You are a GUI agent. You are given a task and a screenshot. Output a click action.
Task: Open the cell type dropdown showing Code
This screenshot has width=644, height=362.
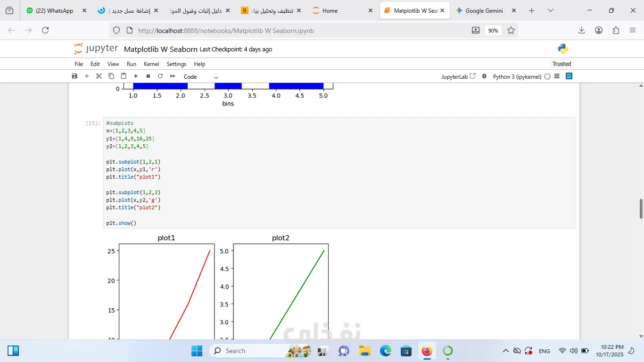click(x=201, y=77)
